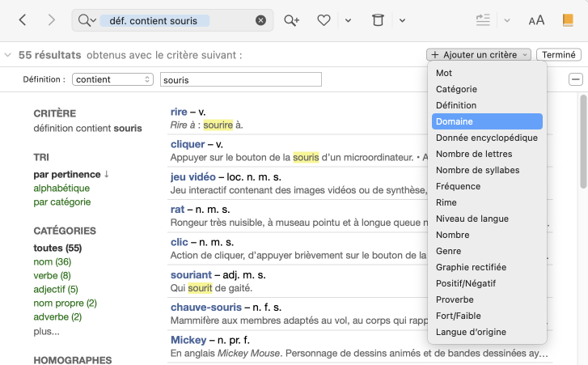Open the search magnifier options dropdown
Viewport: 588px width, 365px height.
(87, 20)
